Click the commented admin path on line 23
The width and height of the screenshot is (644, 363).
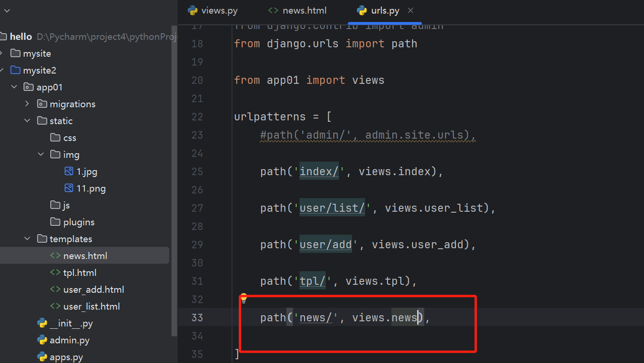click(x=368, y=135)
